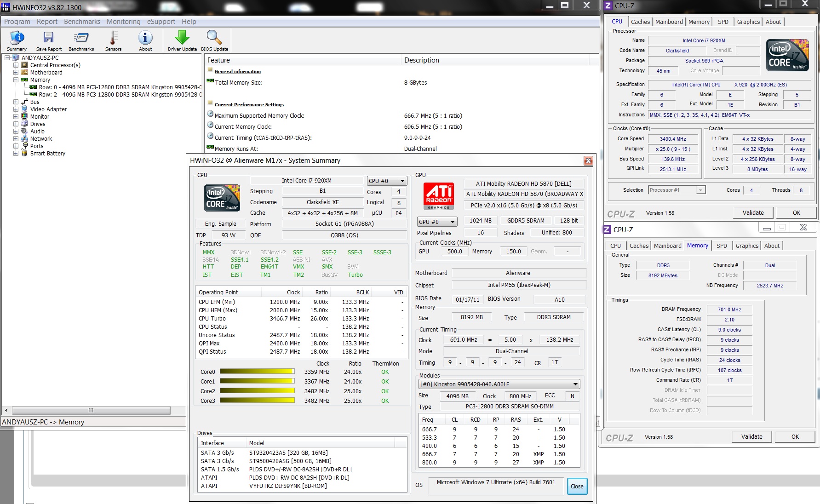Click the Total Memory Size row icon
This screenshot has height=504, width=820.
[210, 81]
